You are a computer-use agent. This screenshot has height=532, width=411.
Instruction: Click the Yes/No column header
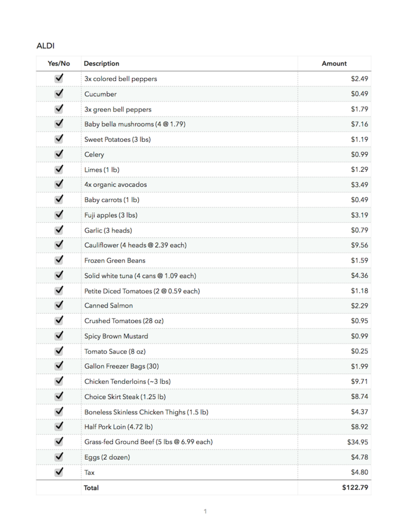(58, 63)
